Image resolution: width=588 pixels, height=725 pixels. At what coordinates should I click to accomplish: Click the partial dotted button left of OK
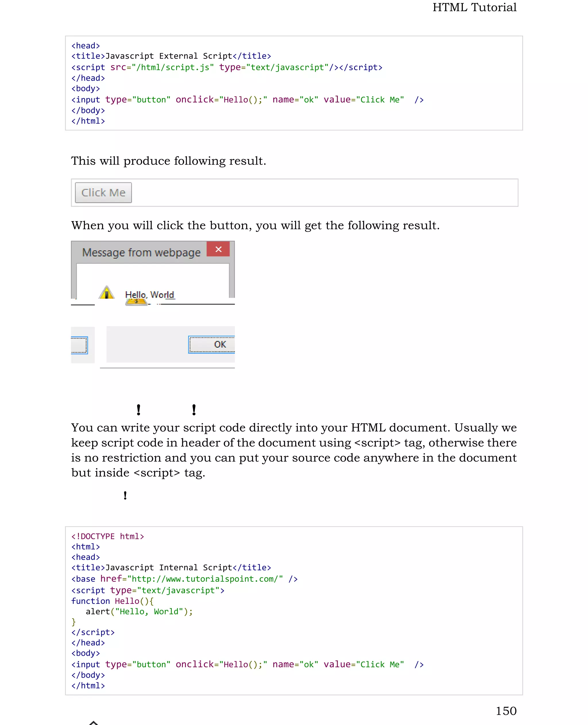80,345
